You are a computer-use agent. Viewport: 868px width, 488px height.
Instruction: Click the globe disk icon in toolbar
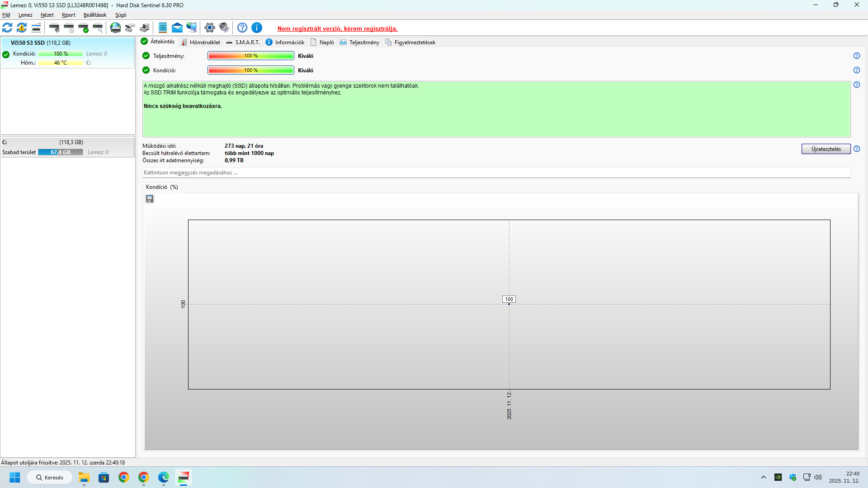[x=116, y=28]
